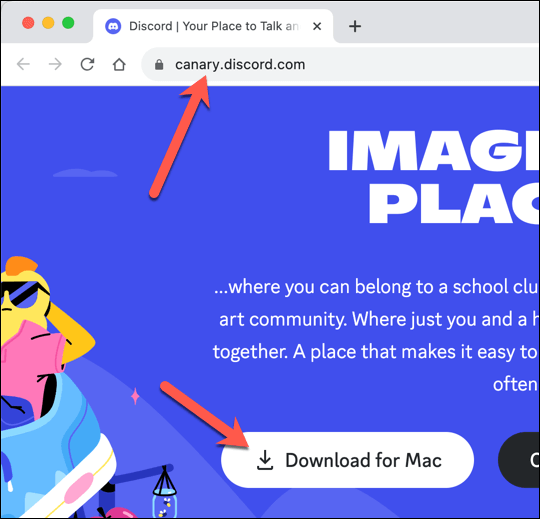This screenshot has height=519, width=540.
Task: View site security via the lock icon
Action: (x=159, y=64)
